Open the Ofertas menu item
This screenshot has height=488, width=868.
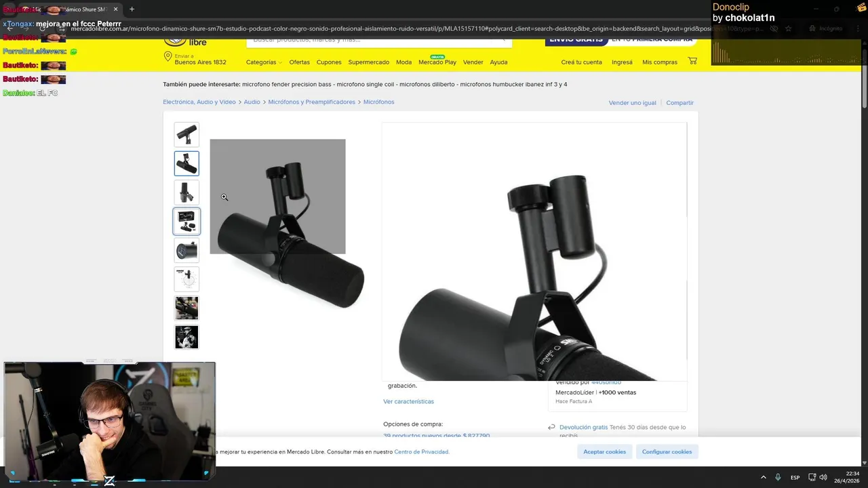pos(299,62)
